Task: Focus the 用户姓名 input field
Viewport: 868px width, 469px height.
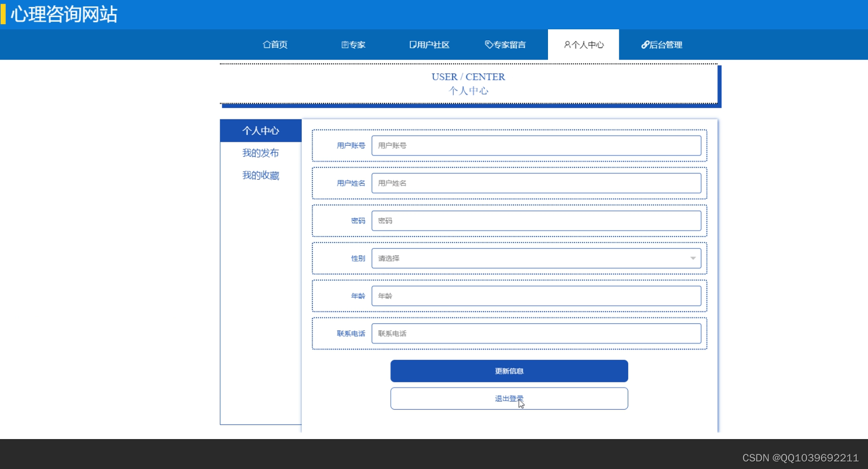Action: 536,183
